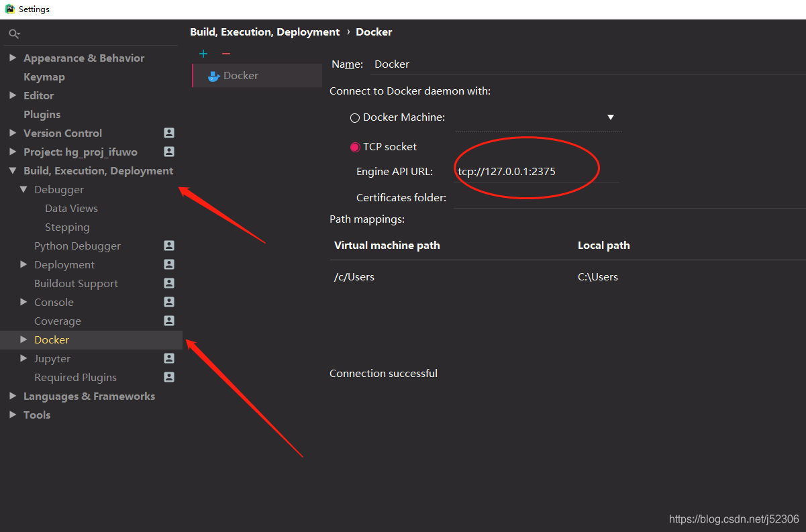Click the Docker whale icon in config list
This screenshot has width=806, height=532.
click(x=213, y=75)
